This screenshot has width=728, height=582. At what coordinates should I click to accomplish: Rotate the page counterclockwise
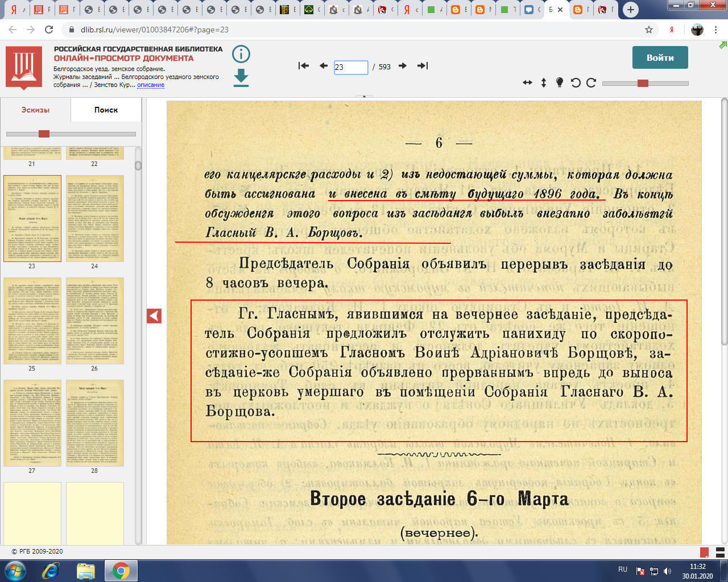click(x=576, y=83)
